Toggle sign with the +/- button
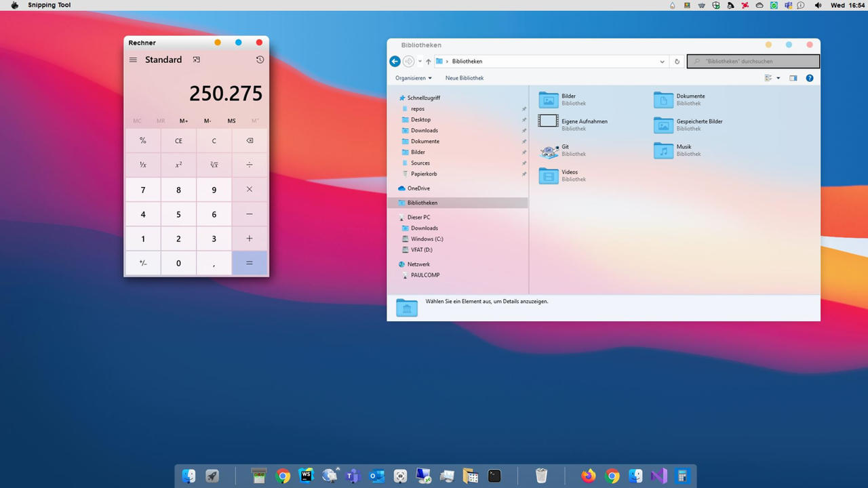 (143, 263)
